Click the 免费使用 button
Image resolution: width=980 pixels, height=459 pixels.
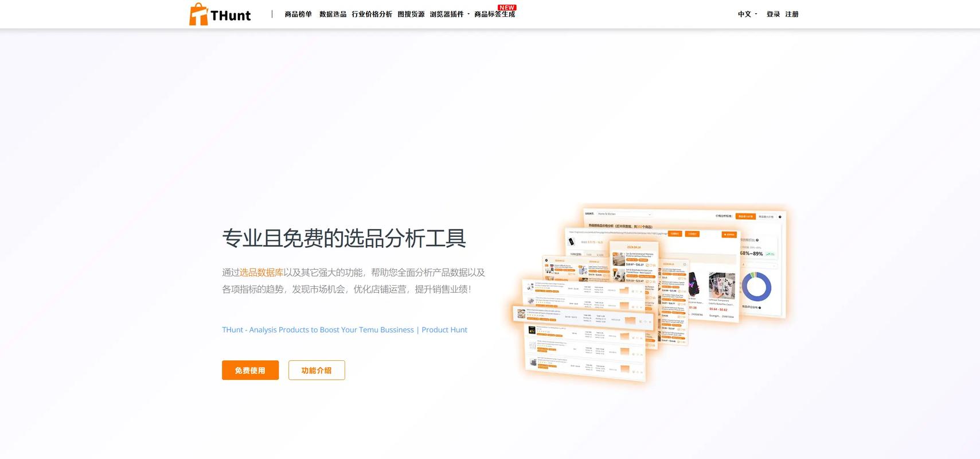(x=250, y=370)
